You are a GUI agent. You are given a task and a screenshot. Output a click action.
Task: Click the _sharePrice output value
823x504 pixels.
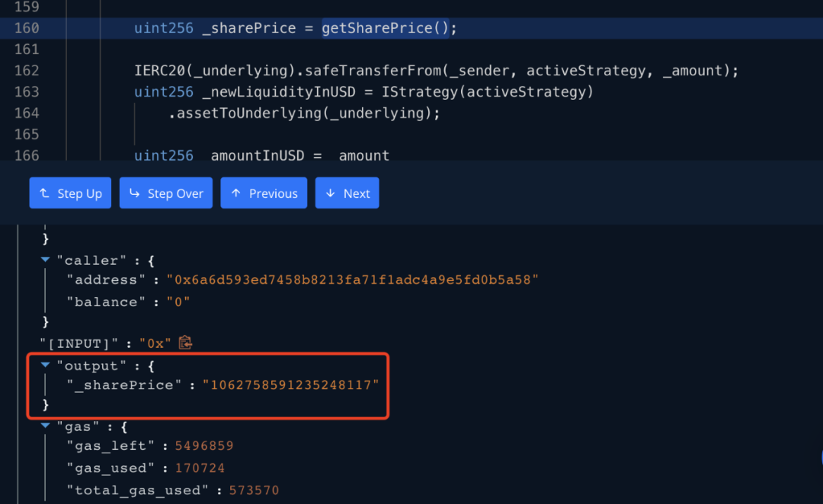click(290, 385)
